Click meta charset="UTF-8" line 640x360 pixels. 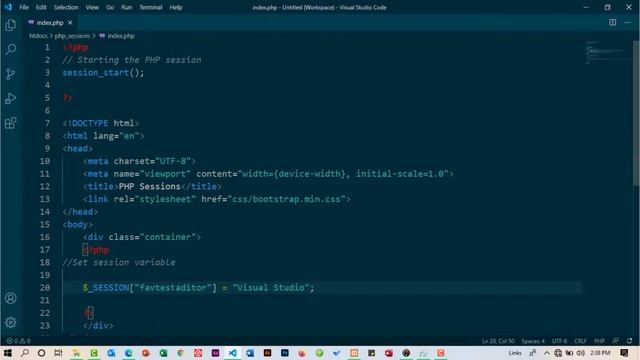coord(139,161)
